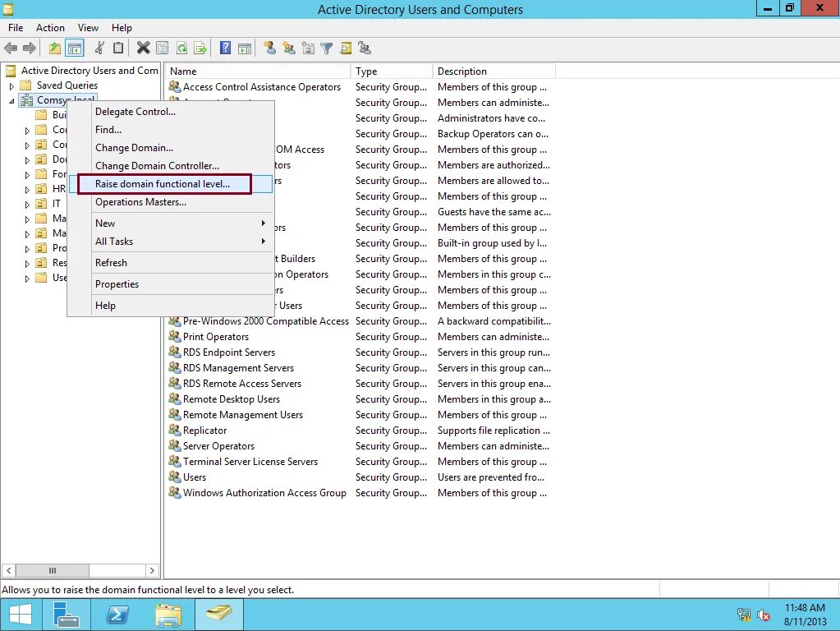
Task: Select the Server Operators group
Action: (x=218, y=446)
